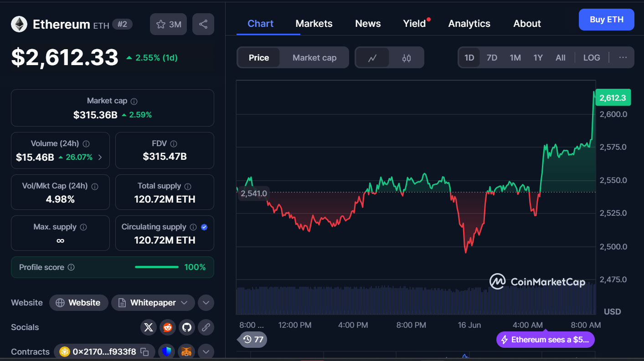Select the All time range
This screenshot has width=644, height=361.
click(x=561, y=58)
